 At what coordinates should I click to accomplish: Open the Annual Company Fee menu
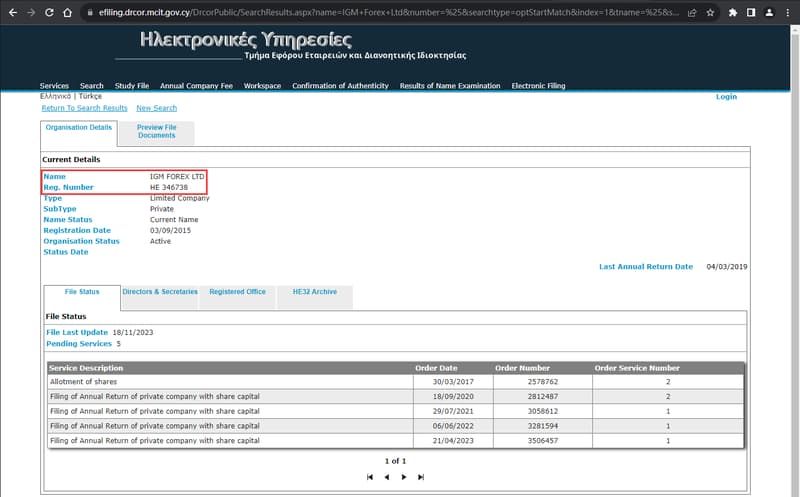tap(196, 86)
